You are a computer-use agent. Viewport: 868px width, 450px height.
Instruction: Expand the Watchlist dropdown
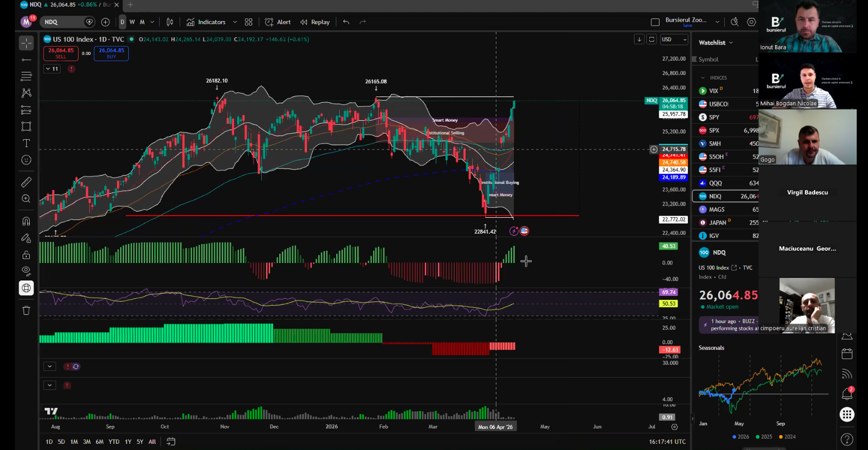(716, 43)
